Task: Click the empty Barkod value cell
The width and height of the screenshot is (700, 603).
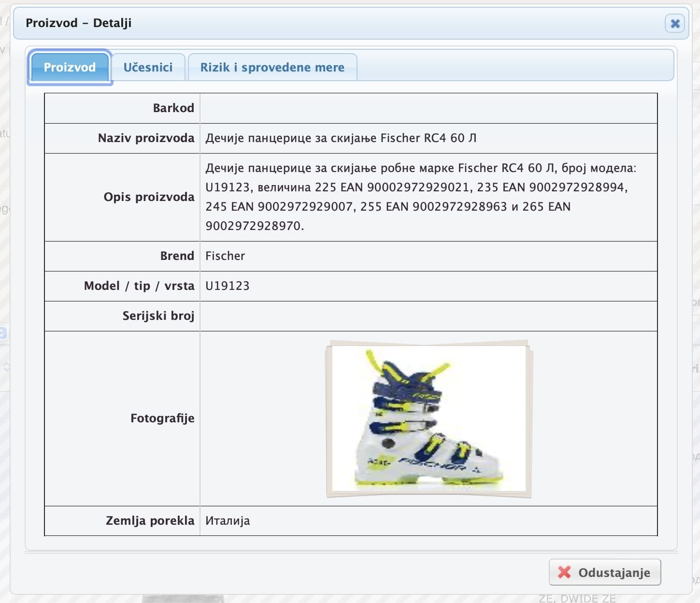Action: [428, 108]
